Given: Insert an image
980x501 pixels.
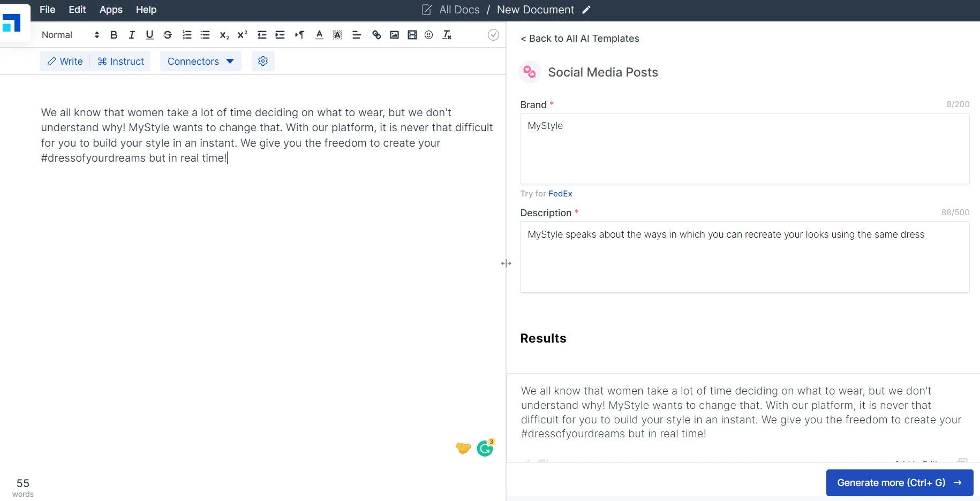Looking at the screenshot, I should pyautogui.click(x=394, y=35).
